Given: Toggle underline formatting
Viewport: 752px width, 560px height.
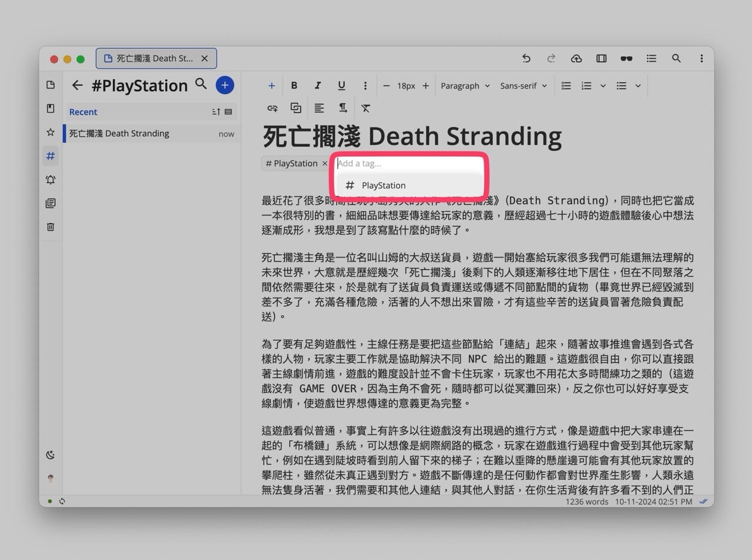Looking at the screenshot, I should click(341, 86).
